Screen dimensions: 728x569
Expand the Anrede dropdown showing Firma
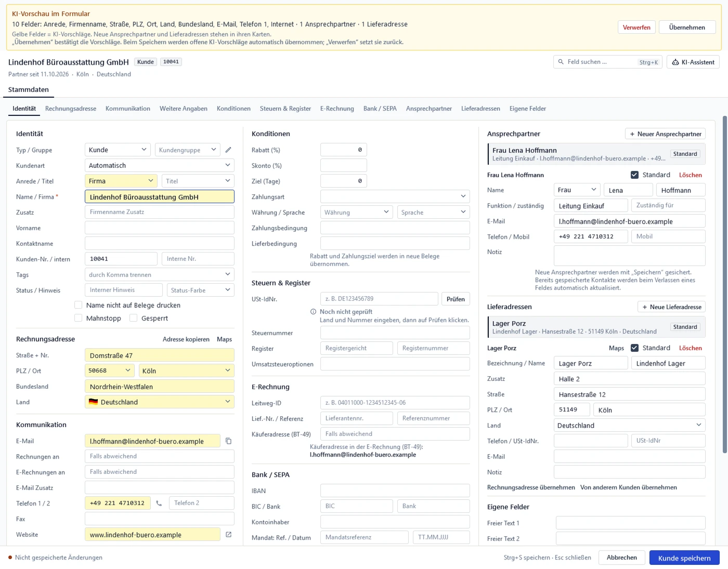point(121,181)
